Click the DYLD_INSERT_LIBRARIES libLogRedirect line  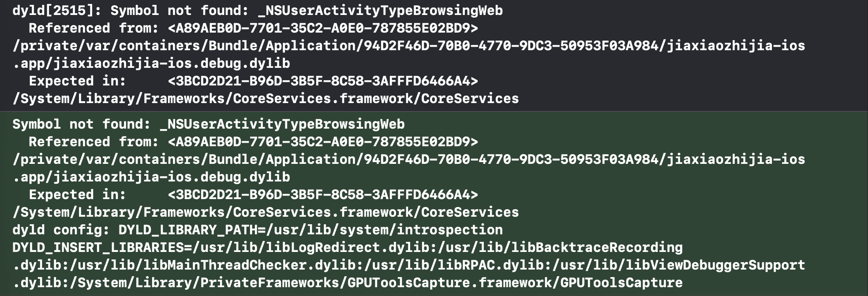coord(348,248)
